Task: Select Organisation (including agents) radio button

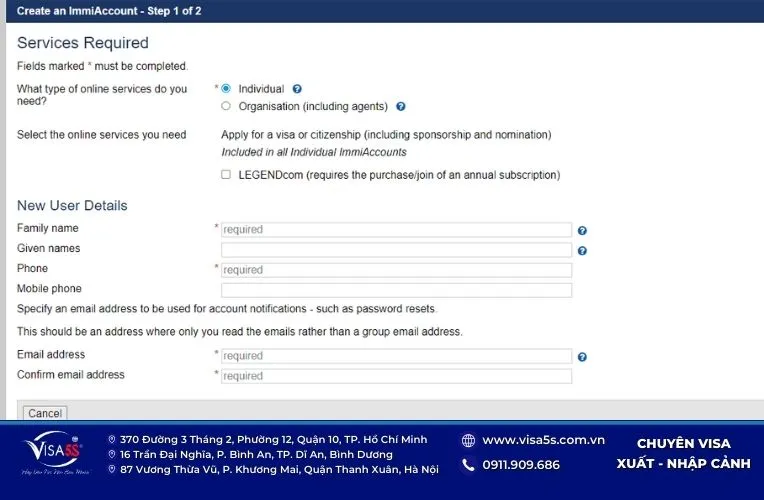Action: pos(226,106)
